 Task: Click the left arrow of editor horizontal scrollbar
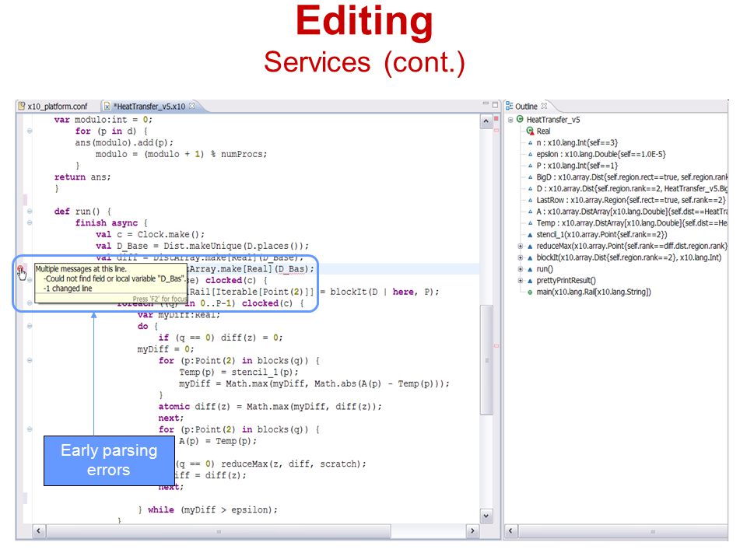coord(39,530)
